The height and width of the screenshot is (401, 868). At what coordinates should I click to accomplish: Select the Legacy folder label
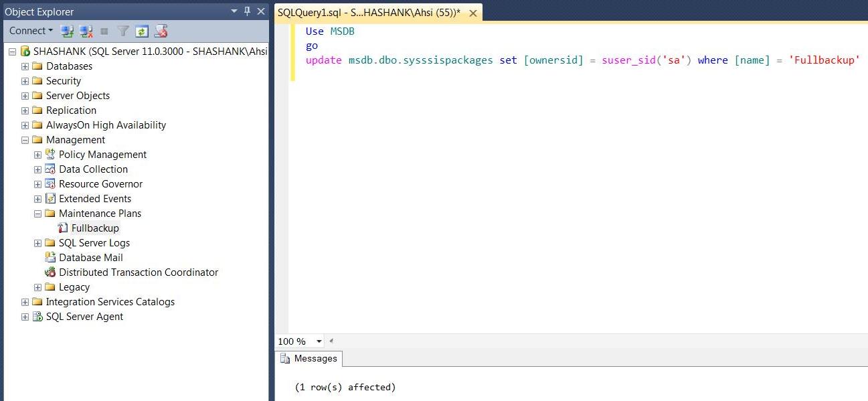[74, 287]
